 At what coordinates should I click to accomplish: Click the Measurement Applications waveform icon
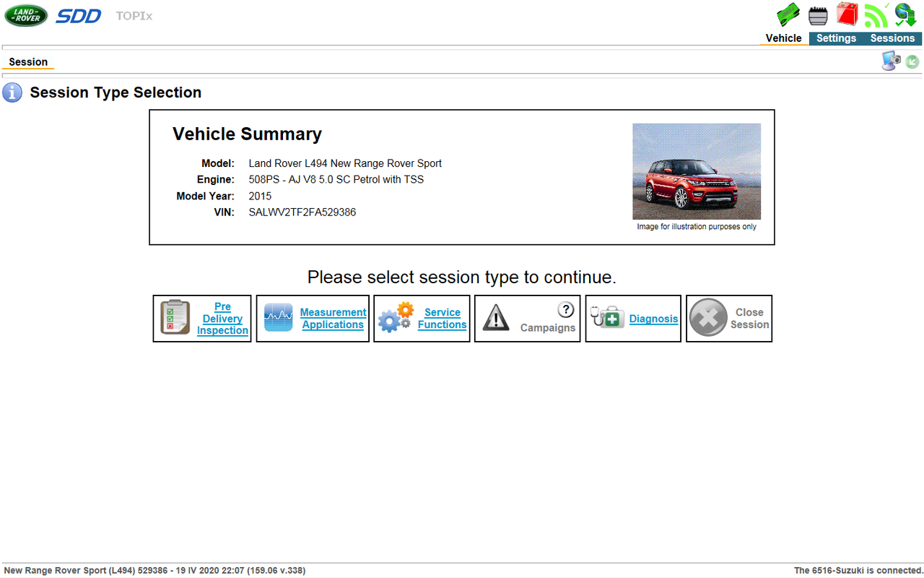point(279,318)
